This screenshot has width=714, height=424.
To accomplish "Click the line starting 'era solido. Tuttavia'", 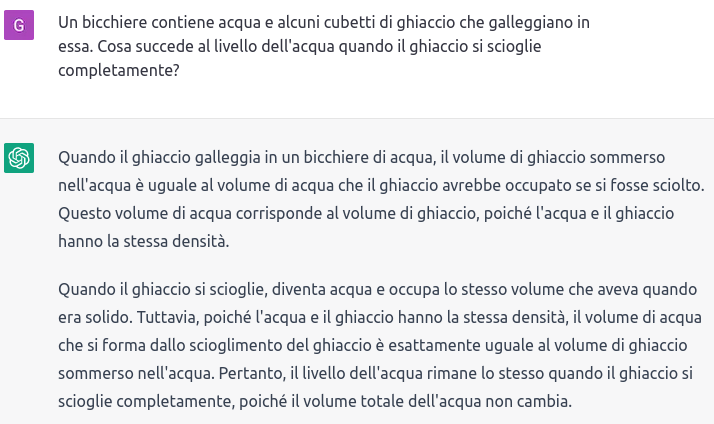I will click(x=380, y=317).
